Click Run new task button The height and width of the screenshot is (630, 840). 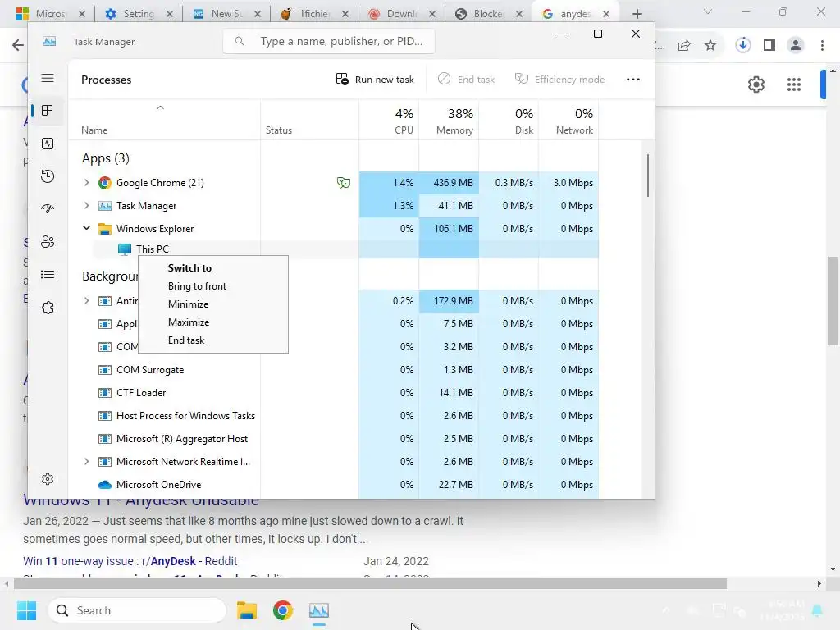375,80
